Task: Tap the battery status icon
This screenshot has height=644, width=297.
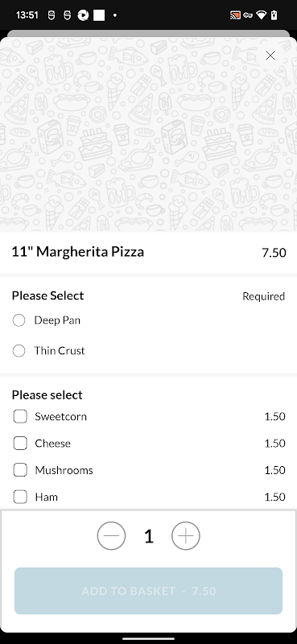Action: (x=274, y=15)
